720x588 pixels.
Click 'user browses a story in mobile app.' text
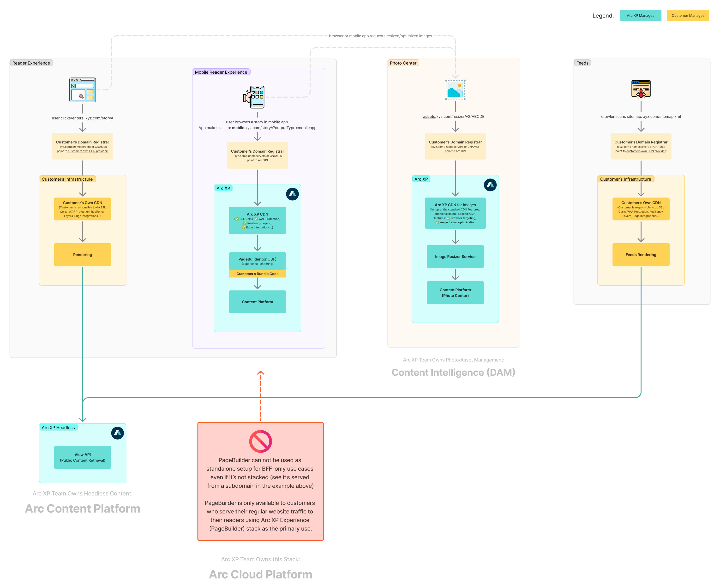tap(257, 122)
